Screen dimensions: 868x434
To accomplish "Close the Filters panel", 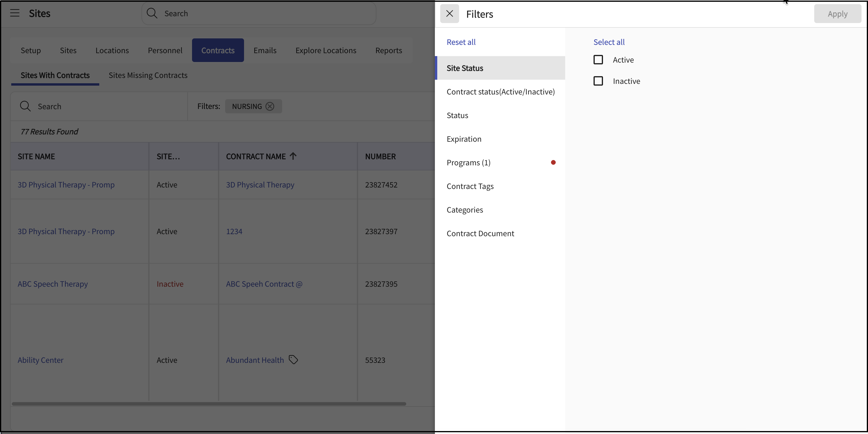I will [x=449, y=14].
